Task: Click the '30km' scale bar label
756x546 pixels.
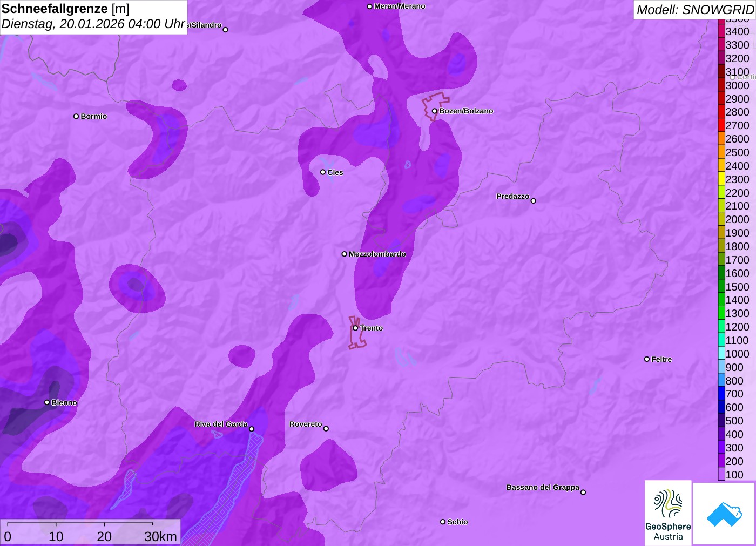Action: [160, 537]
